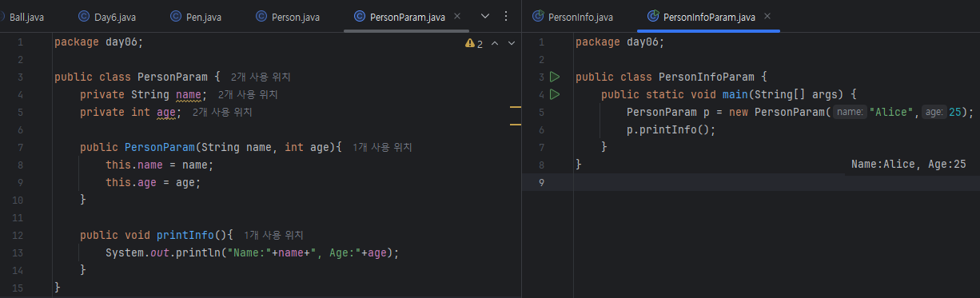Image resolution: width=980 pixels, height=298 pixels.
Task: Close the PersonParam.java tab
Action: [x=456, y=16]
